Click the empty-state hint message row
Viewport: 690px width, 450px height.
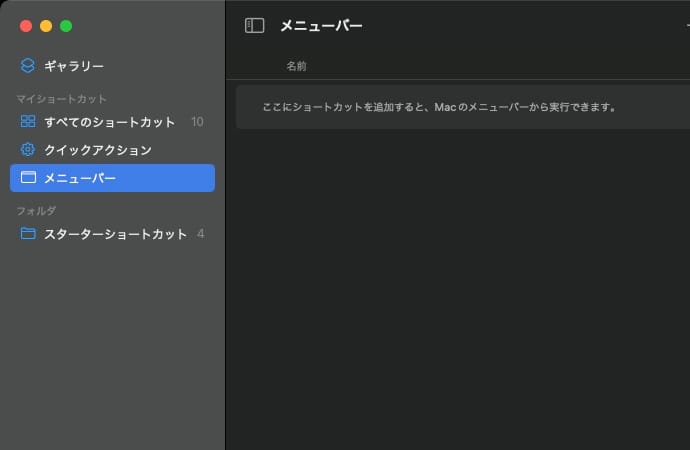438,106
